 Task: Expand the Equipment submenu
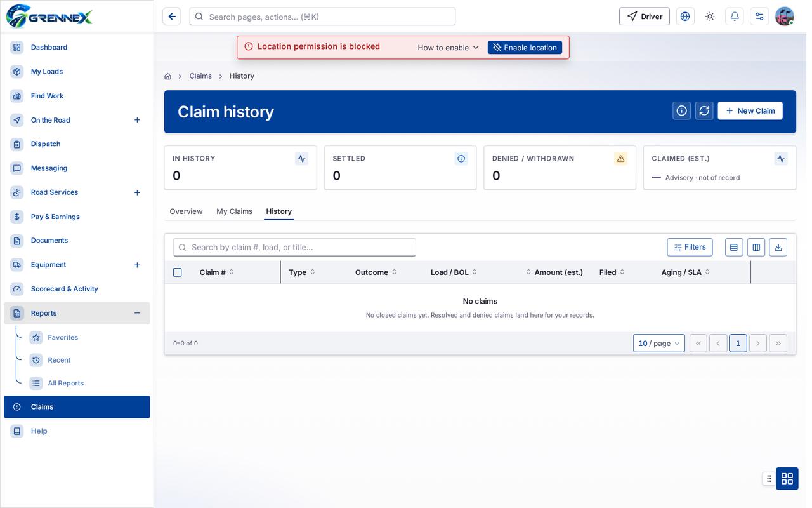point(137,265)
